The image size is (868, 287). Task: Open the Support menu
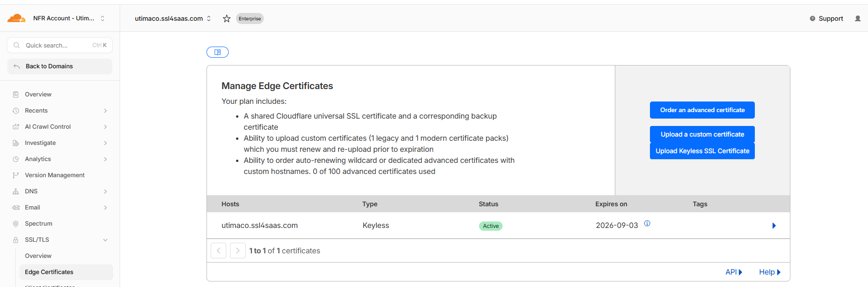826,18
